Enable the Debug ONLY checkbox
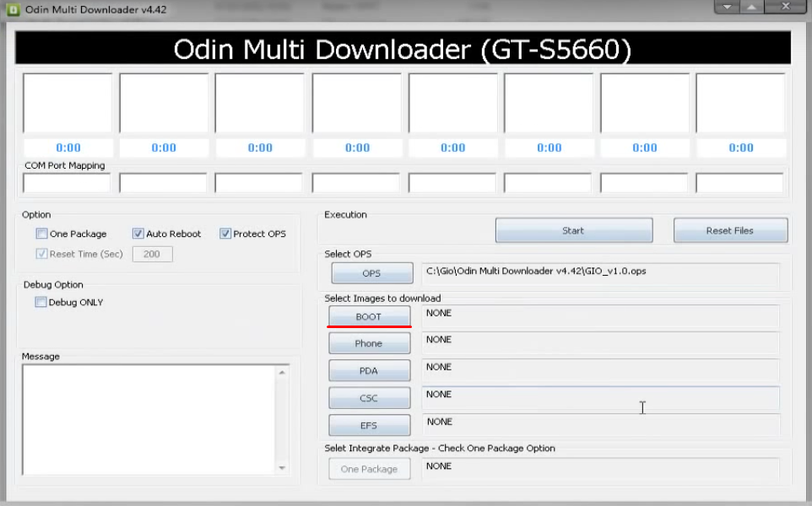The height and width of the screenshot is (506, 812). click(41, 302)
